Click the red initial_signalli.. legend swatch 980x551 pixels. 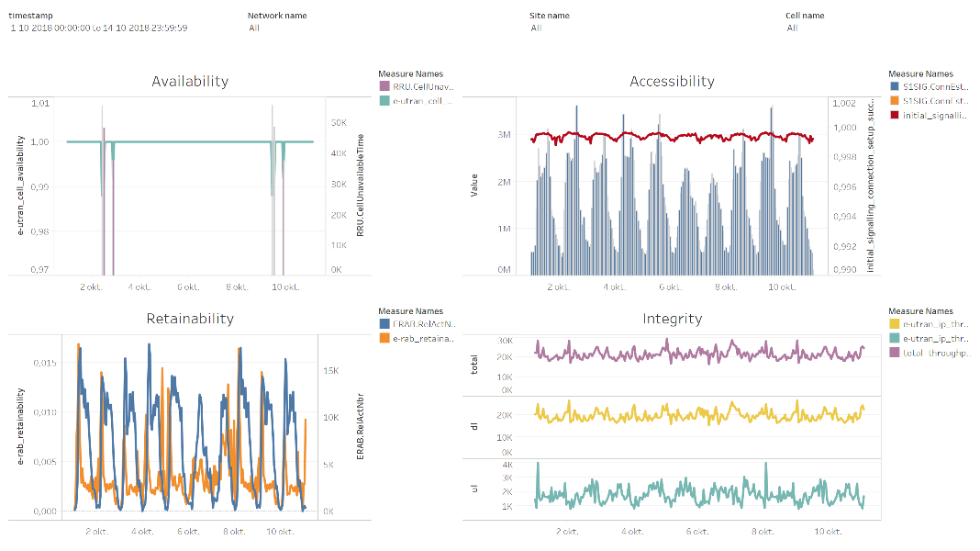(x=895, y=115)
